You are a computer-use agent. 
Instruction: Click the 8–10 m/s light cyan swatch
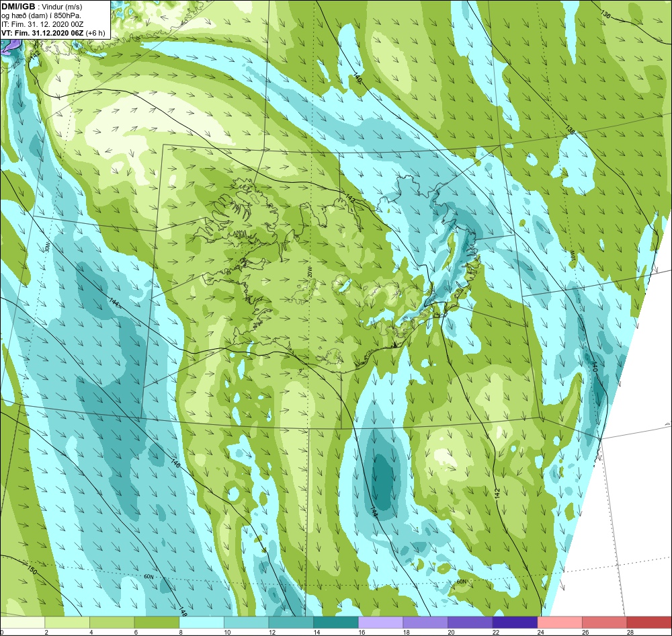pyautogui.click(x=202, y=623)
